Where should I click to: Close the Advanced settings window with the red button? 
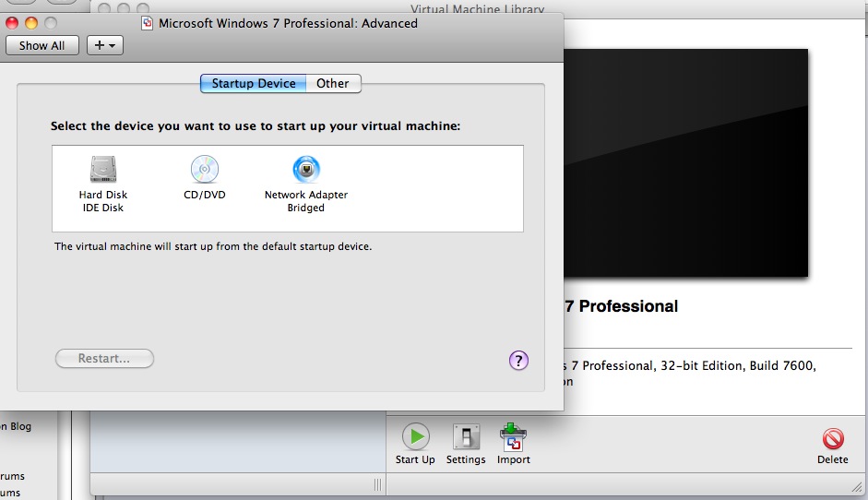click(12, 23)
